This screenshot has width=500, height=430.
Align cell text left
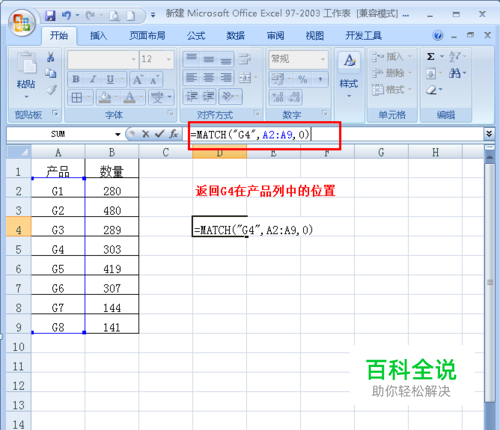coord(191,78)
